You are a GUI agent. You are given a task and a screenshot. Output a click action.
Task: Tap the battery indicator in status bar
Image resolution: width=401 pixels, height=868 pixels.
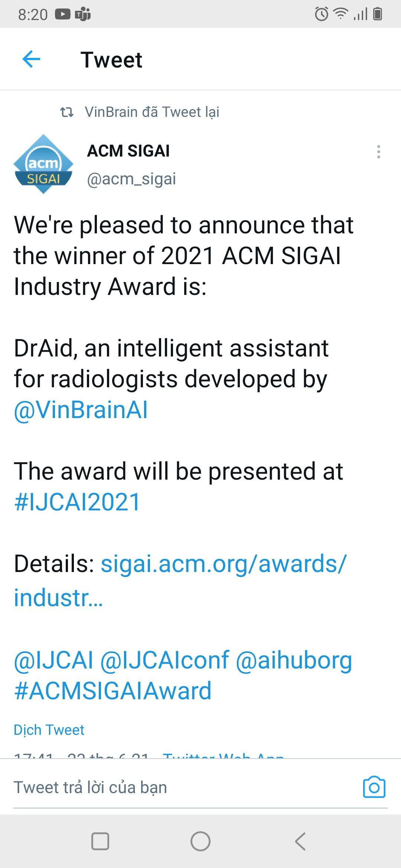[x=378, y=14]
